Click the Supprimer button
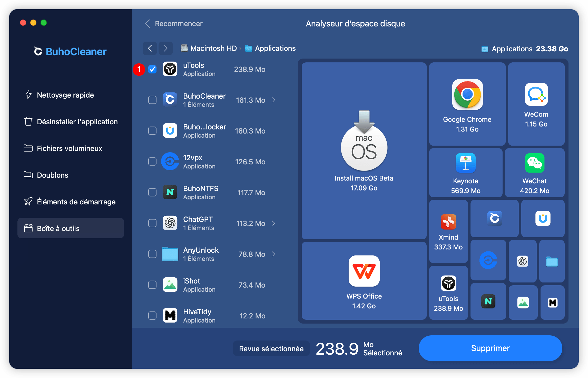This screenshot has height=378, width=588. tap(490, 348)
